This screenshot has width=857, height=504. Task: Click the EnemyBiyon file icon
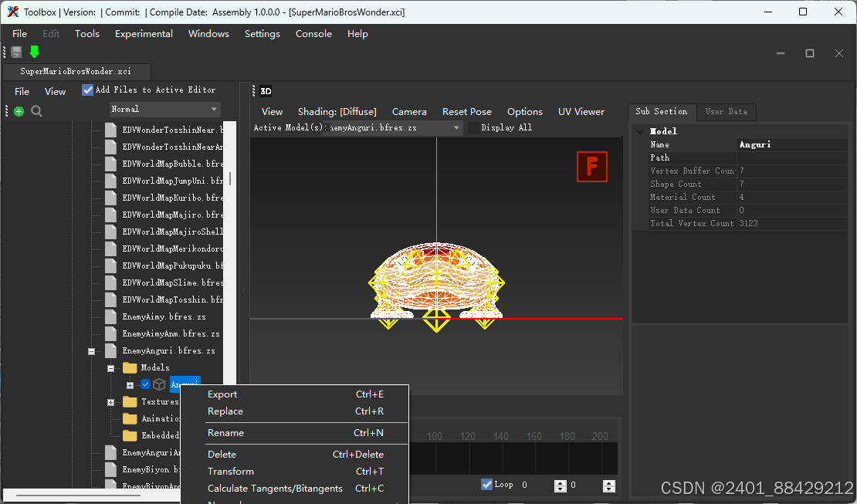(111, 469)
